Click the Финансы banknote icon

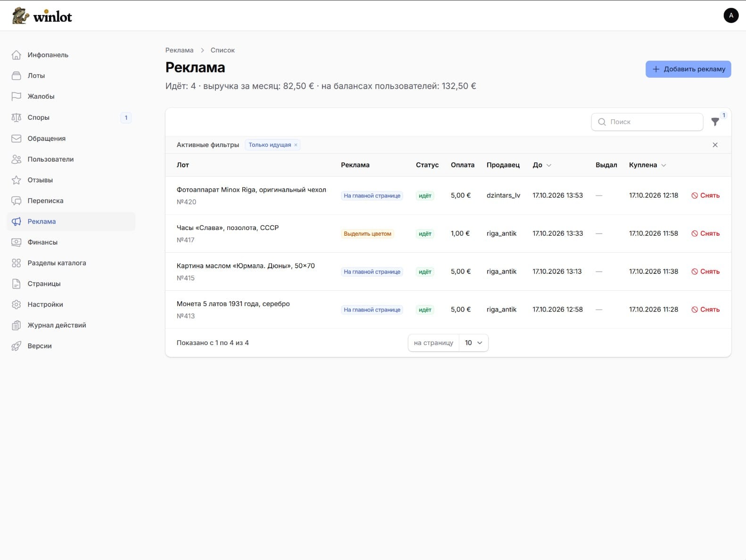click(x=16, y=242)
